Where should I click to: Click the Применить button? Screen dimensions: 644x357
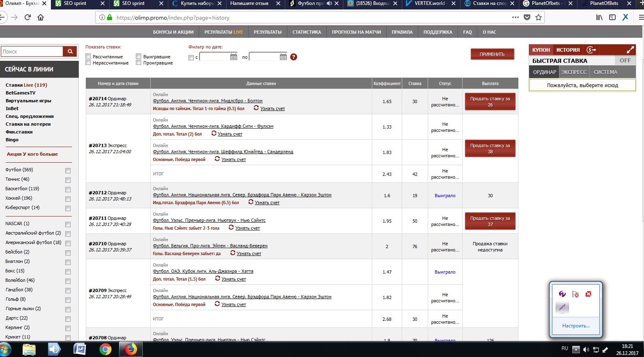[x=492, y=54]
